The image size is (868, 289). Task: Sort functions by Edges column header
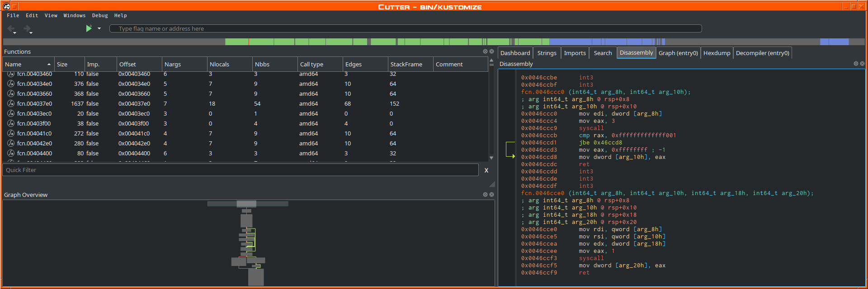coord(365,64)
